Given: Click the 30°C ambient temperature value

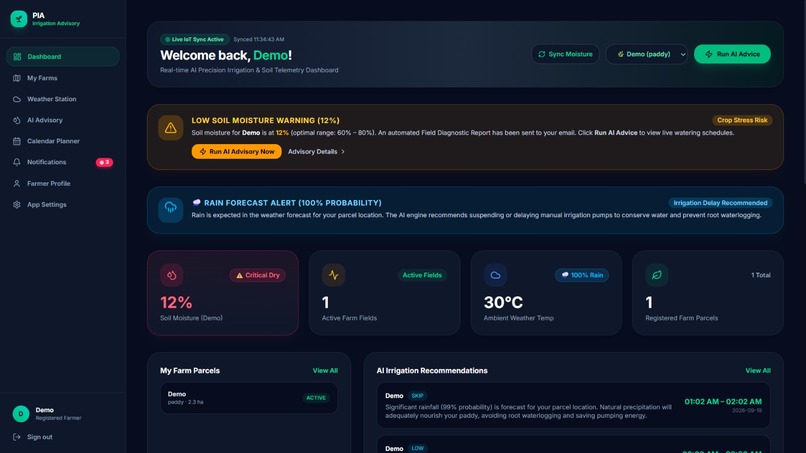Looking at the screenshot, I should 503,302.
